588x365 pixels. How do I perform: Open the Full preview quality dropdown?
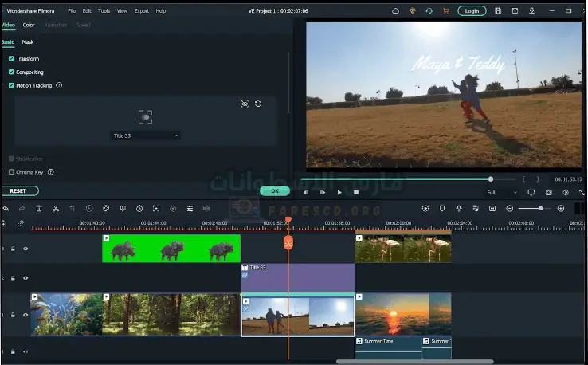point(502,193)
